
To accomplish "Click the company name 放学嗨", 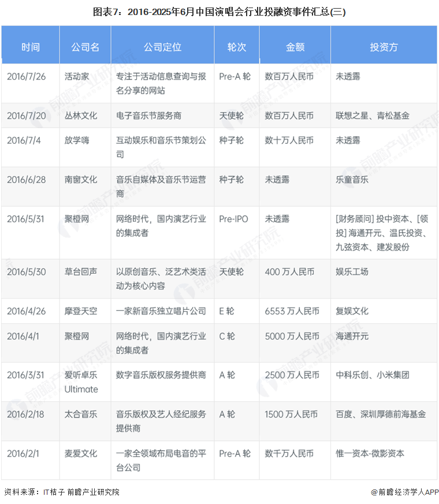I will point(77,140).
